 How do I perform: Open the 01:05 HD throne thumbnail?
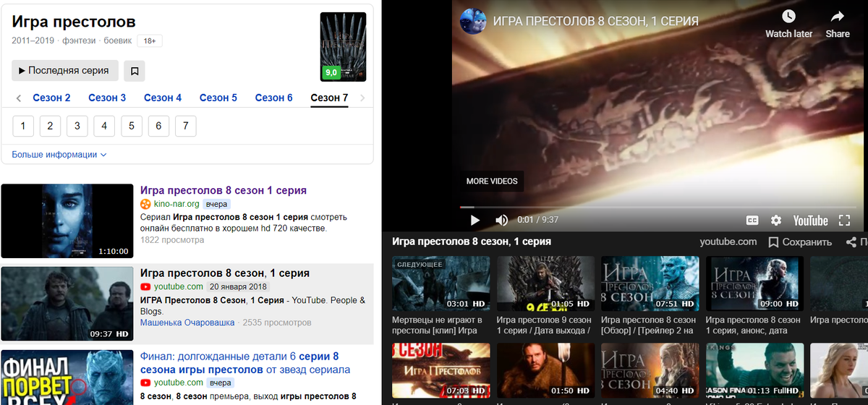[545, 283]
